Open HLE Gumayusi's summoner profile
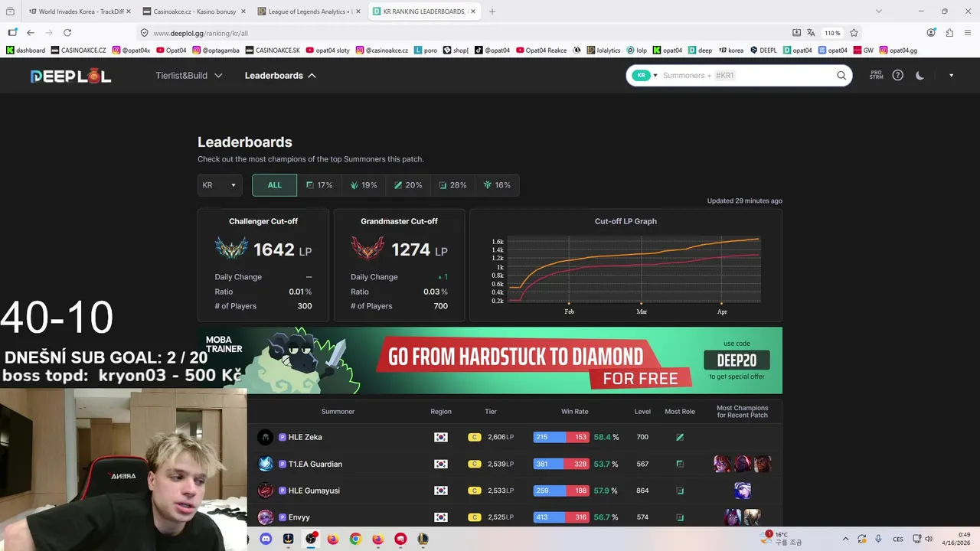The width and height of the screenshot is (980, 551). click(314, 491)
